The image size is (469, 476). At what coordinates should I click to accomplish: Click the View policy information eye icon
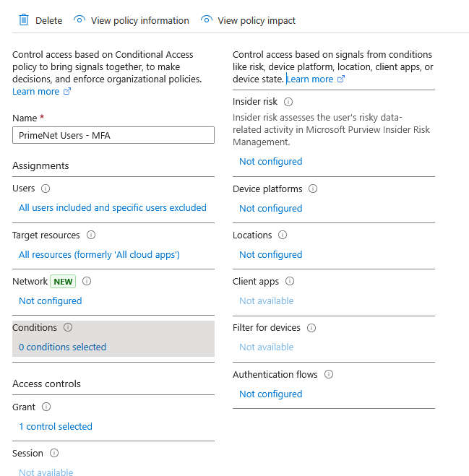(x=79, y=20)
